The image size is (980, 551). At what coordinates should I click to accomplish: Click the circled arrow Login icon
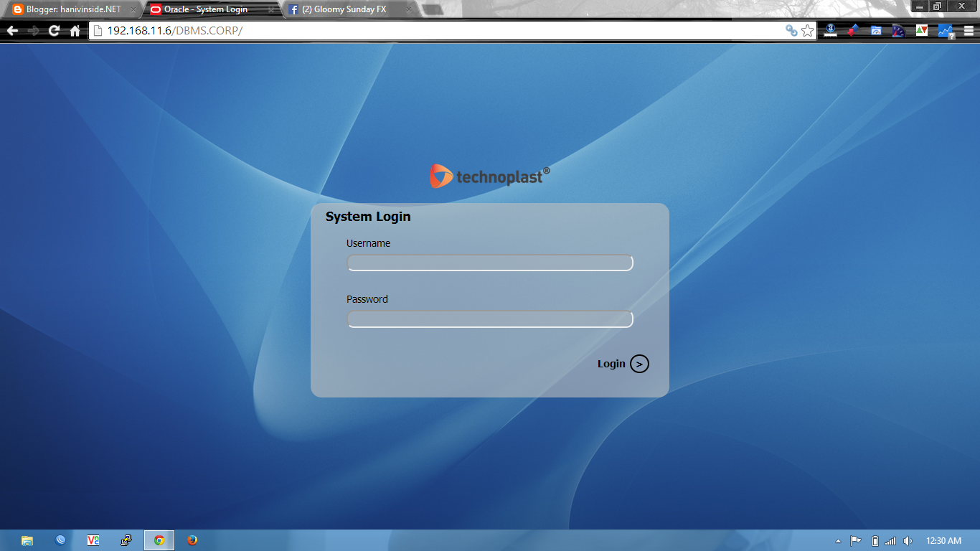(x=639, y=364)
